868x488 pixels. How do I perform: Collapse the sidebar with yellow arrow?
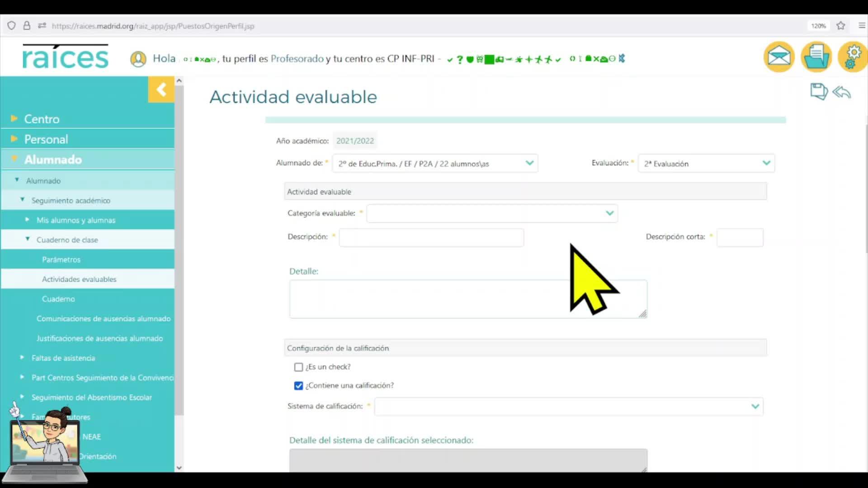(x=161, y=89)
